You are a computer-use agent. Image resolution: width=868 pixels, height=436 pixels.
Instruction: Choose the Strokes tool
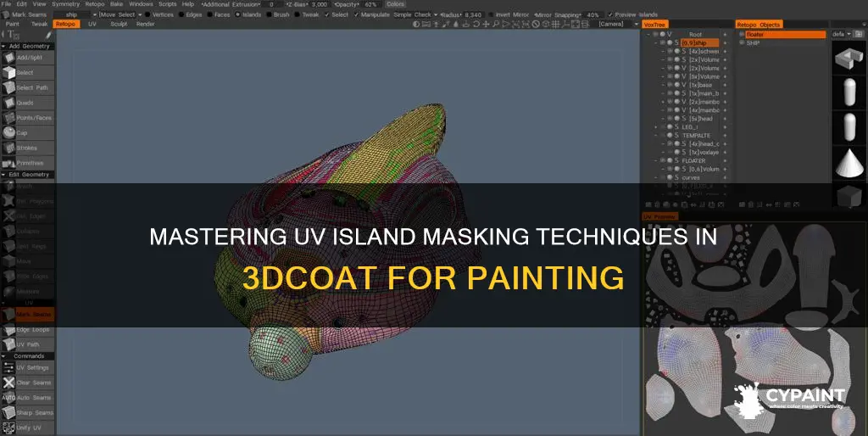coord(28,148)
